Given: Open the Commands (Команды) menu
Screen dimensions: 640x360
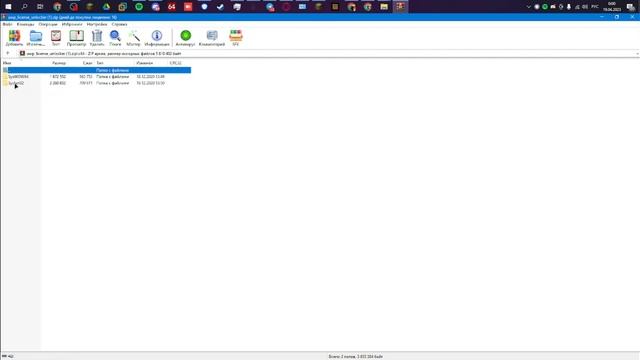Looking at the screenshot, I should click(x=25, y=24).
